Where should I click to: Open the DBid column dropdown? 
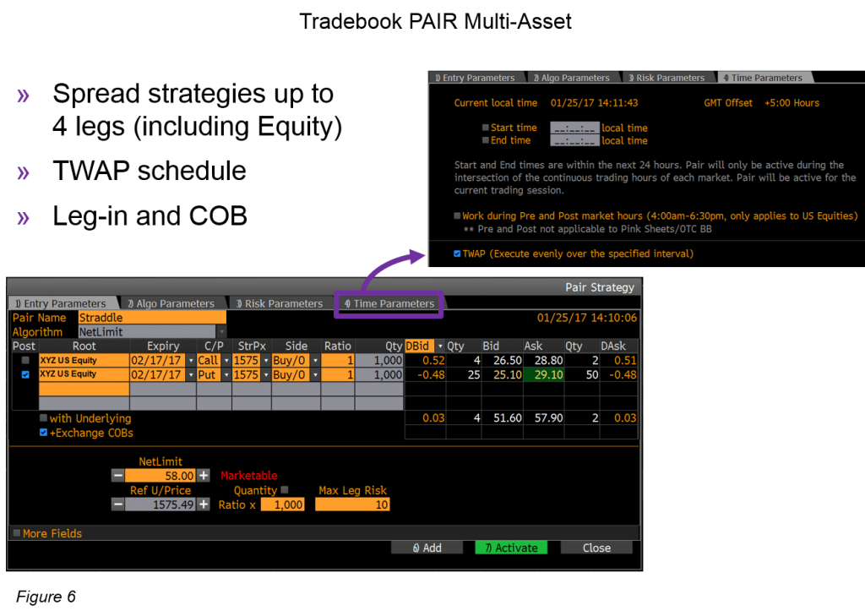[x=439, y=346]
